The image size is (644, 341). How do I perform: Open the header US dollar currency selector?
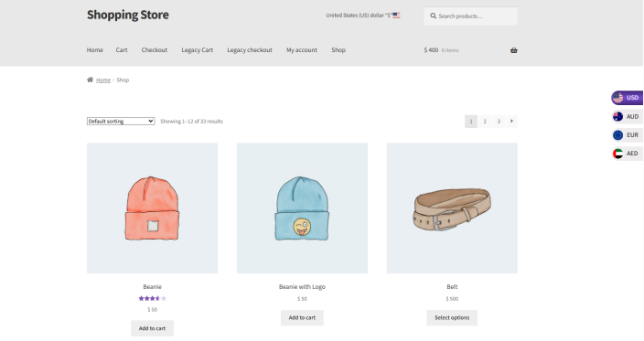(362, 16)
